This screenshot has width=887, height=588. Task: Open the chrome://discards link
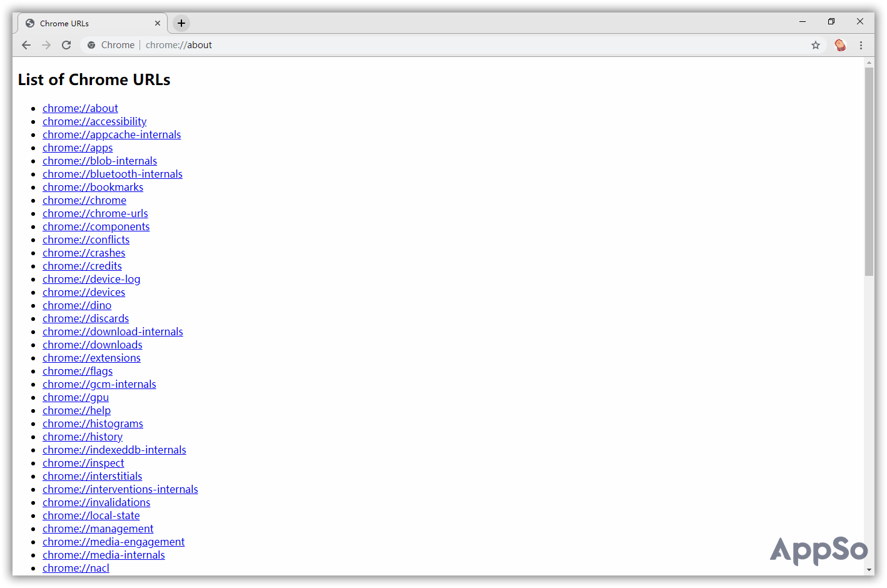(86, 318)
